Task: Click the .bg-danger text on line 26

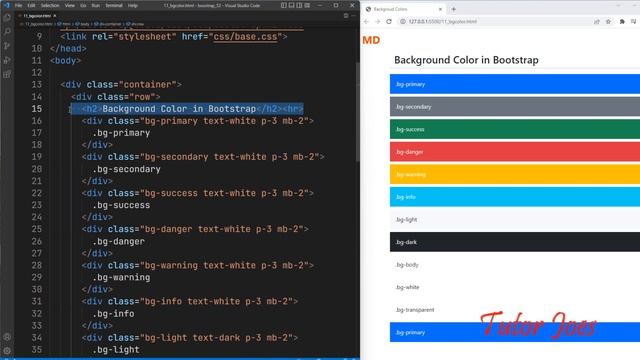Action: point(118,242)
